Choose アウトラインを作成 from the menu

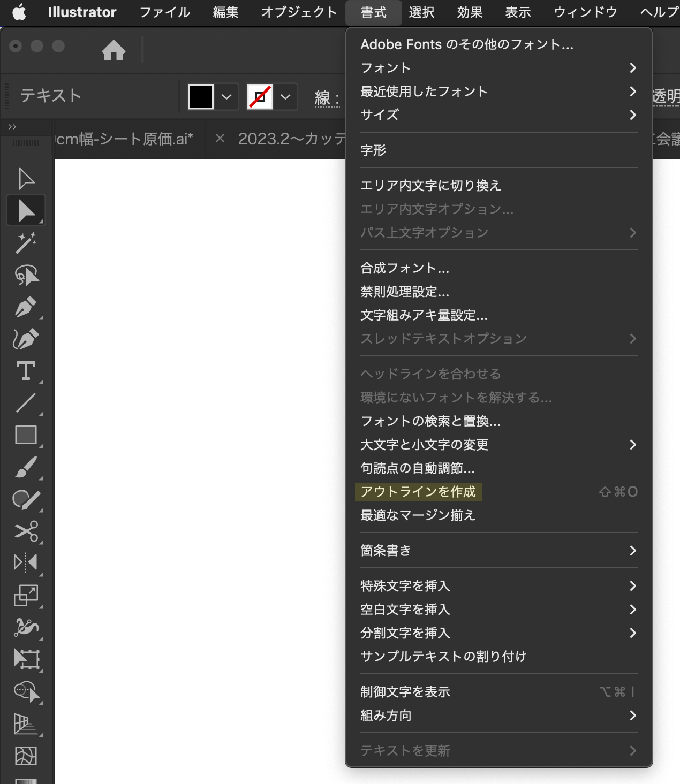[499, 492]
